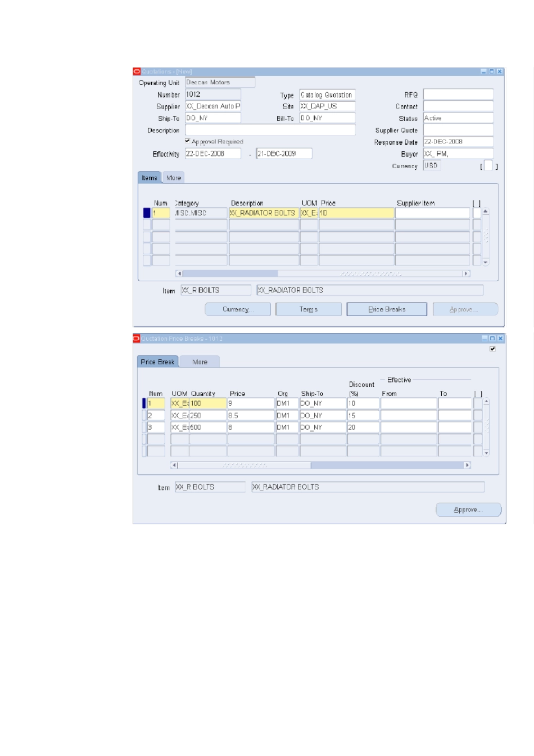The height and width of the screenshot is (756, 534).
Task: Click Num cell 2 in Price Breaks grid
Action: pos(156,415)
